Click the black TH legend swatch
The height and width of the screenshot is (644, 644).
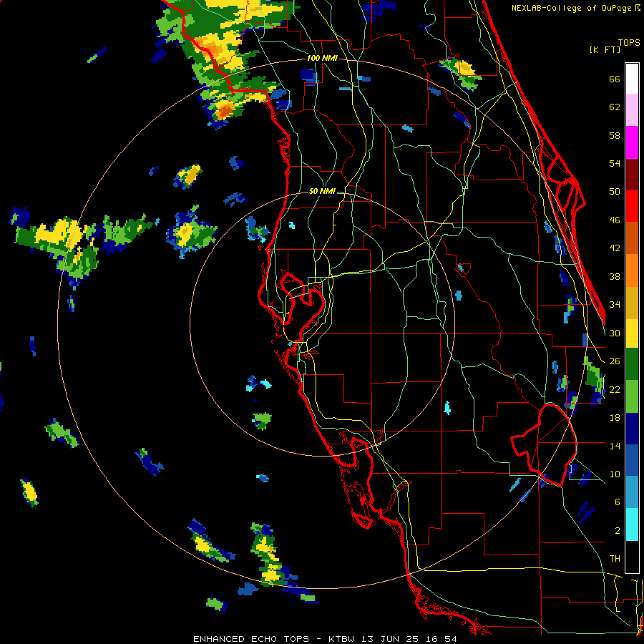pos(632,557)
